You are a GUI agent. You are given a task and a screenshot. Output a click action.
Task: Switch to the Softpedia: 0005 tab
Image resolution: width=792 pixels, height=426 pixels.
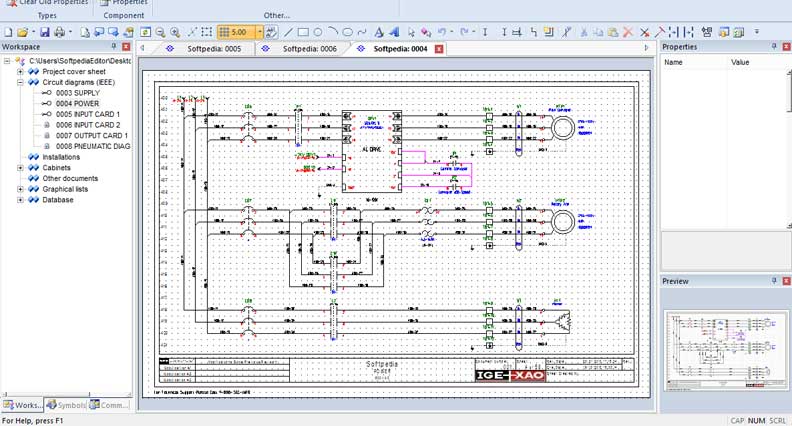(x=214, y=49)
